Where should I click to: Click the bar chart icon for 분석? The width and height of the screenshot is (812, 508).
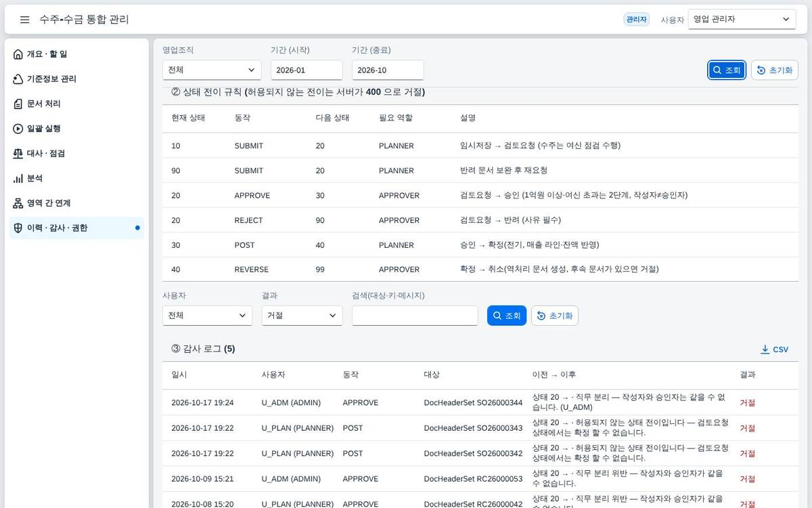click(18, 178)
